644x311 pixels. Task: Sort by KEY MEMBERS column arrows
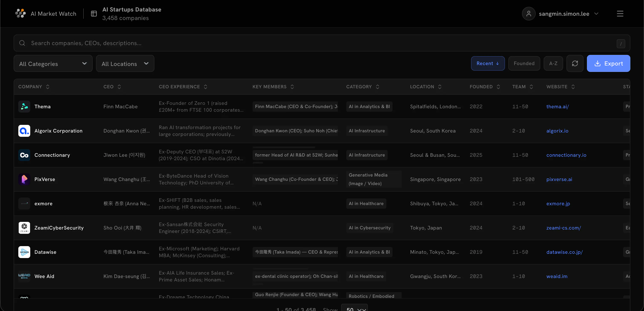[292, 87]
